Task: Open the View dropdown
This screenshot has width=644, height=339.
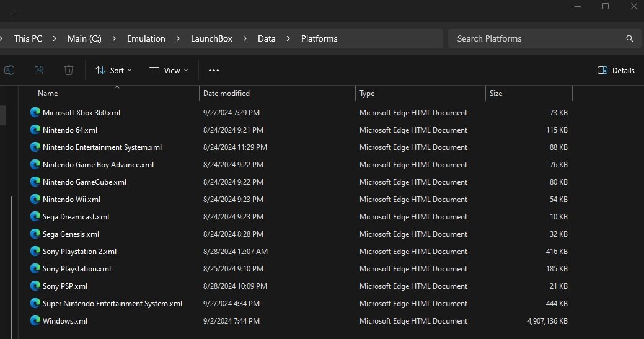Action: tap(169, 70)
